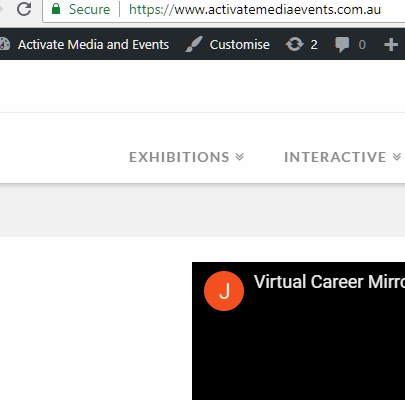Image resolution: width=405 pixels, height=400 pixels.
Task: Click the Customise paintbrush icon
Action: [194, 44]
